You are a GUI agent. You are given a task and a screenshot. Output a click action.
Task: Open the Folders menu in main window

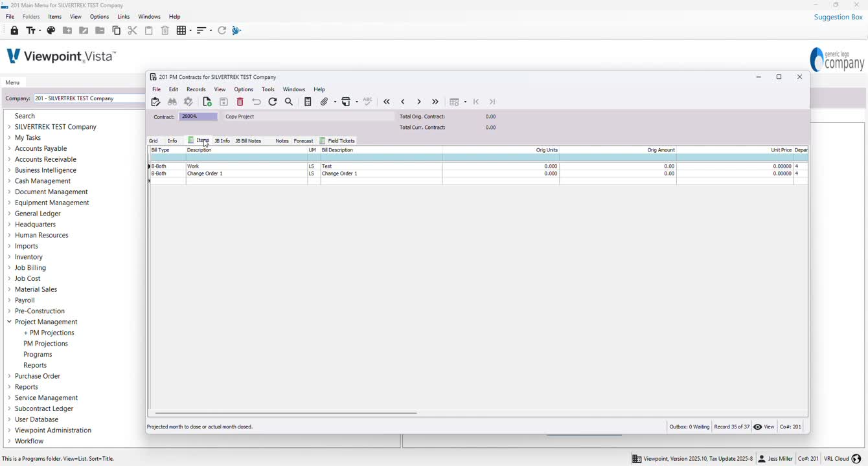[31, 17]
